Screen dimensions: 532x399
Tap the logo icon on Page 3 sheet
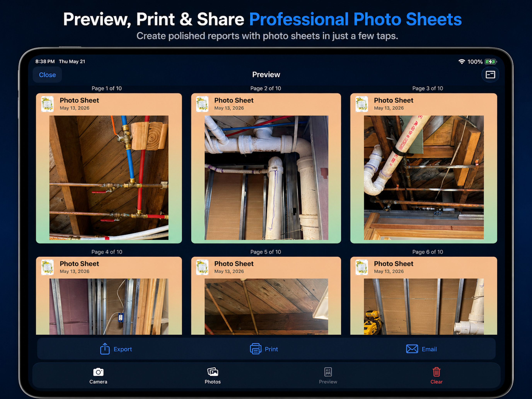[362, 104]
